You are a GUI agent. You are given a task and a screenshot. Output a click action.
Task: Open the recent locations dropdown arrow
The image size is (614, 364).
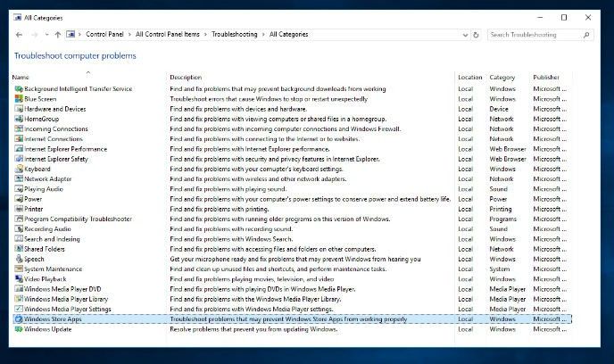(46, 35)
